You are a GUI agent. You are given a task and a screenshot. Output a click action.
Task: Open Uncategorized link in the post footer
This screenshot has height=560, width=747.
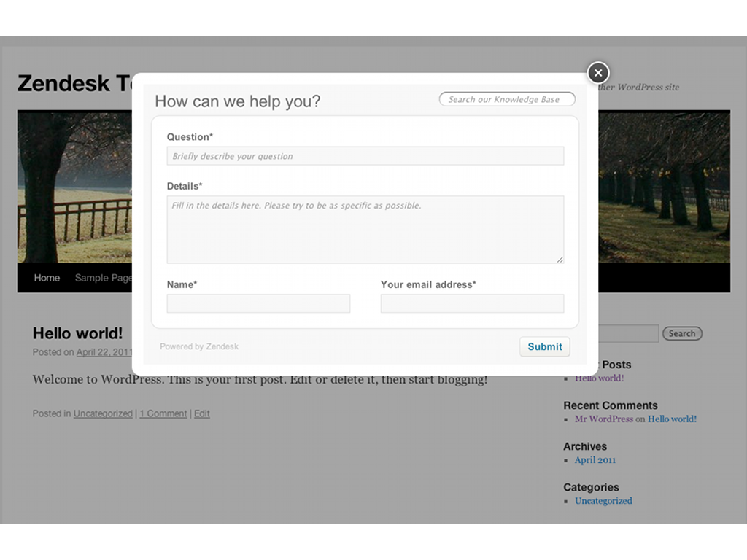pos(103,413)
